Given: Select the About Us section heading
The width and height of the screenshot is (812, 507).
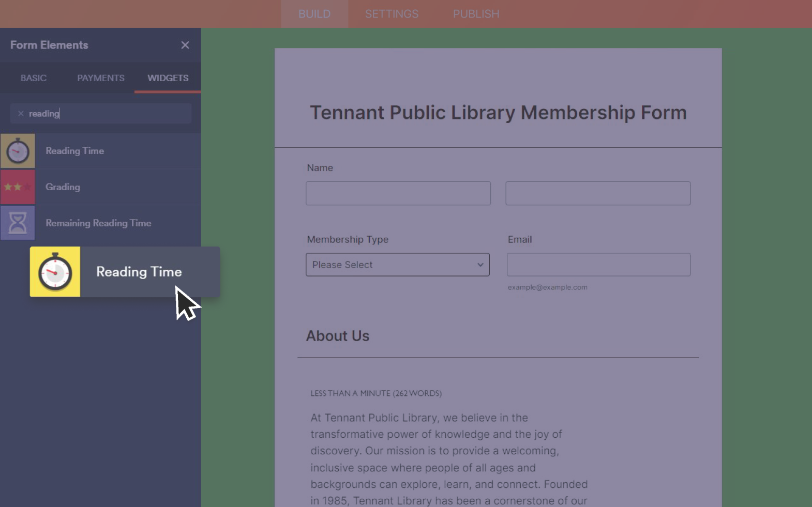Looking at the screenshot, I should click(338, 336).
